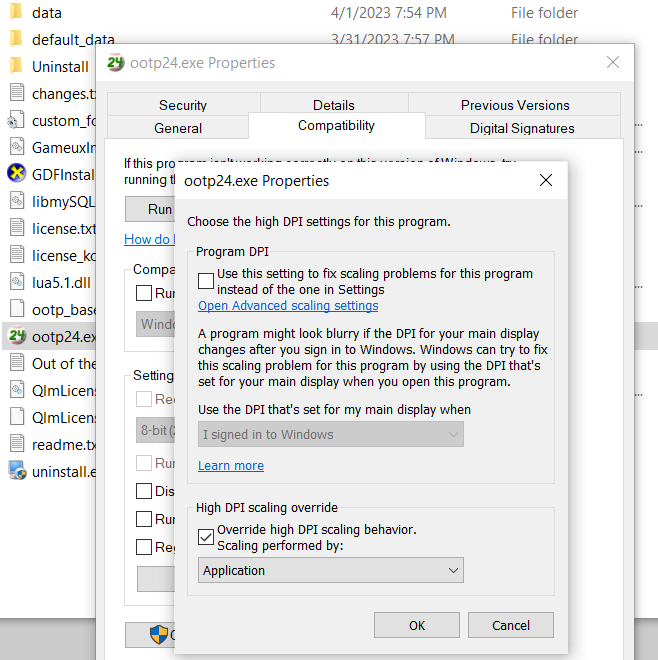Select the default_data folder name
658x660 pixels.
(x=73, y=40)
